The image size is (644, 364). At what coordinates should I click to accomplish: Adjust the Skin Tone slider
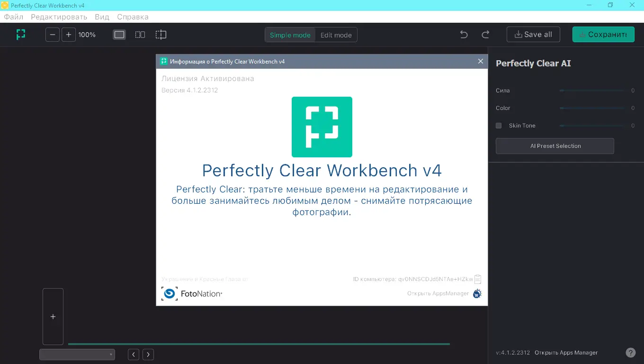(592, 126)
